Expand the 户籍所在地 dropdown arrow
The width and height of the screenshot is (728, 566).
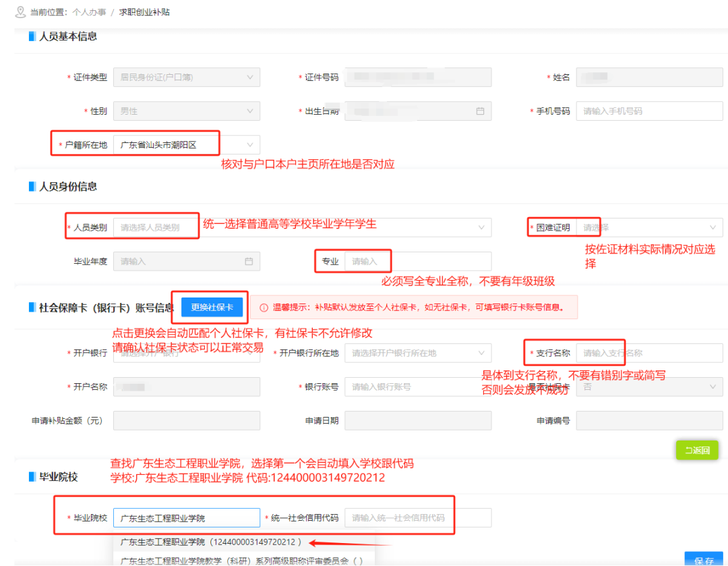[x=250, y=145]
